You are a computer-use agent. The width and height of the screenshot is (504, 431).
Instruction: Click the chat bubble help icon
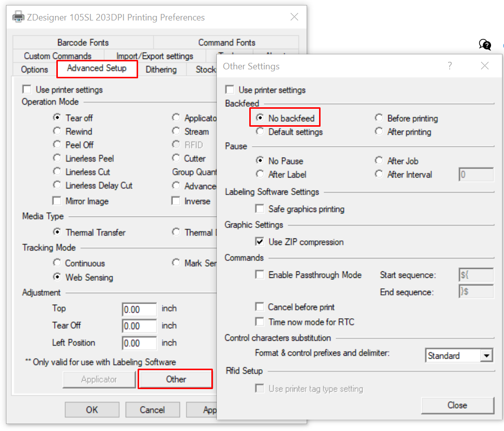click(x=485, y=45)
